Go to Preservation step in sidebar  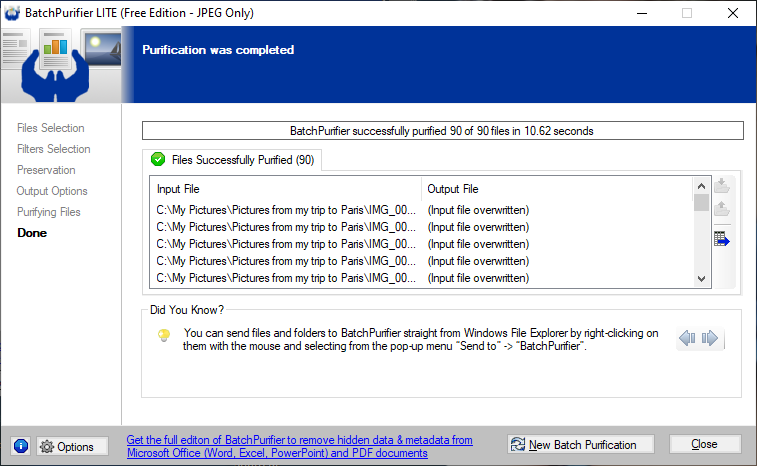click(x=46, y=170)
